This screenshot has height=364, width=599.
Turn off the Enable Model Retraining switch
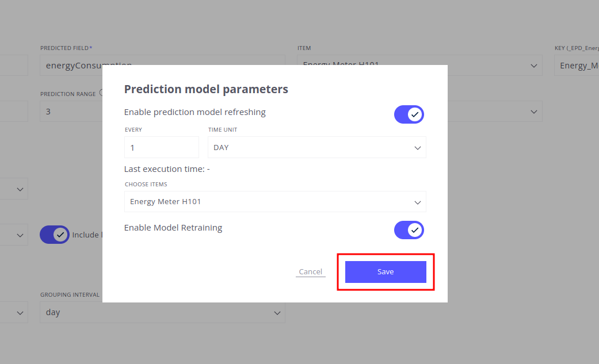[409, 230]
